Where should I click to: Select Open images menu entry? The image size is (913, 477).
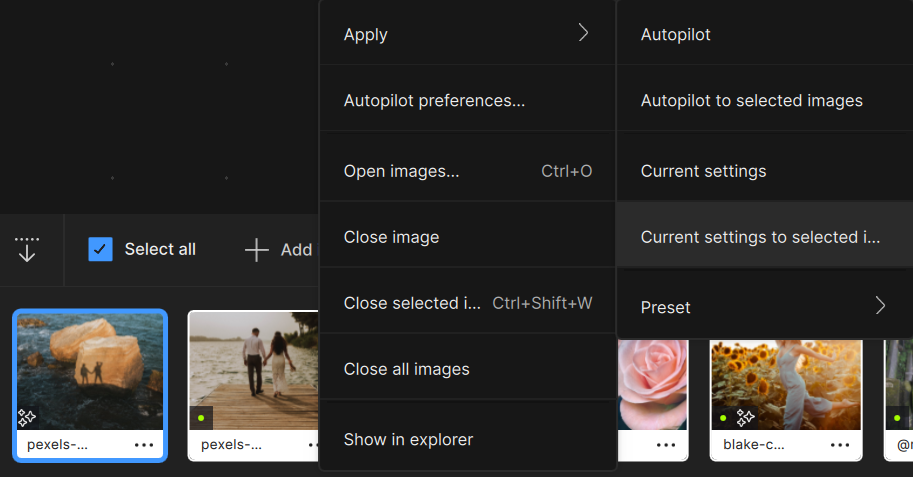[x=401, y=171]
